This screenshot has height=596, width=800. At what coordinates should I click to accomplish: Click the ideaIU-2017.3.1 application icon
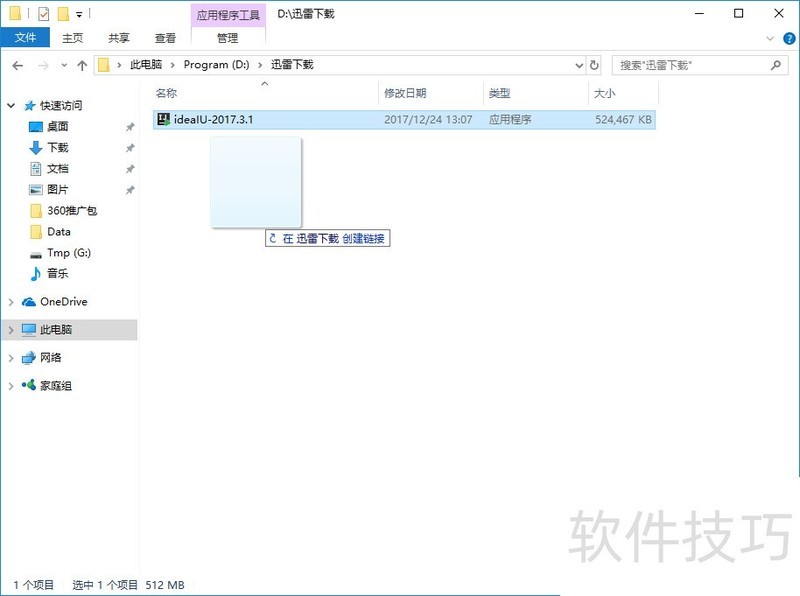(163, 120)
